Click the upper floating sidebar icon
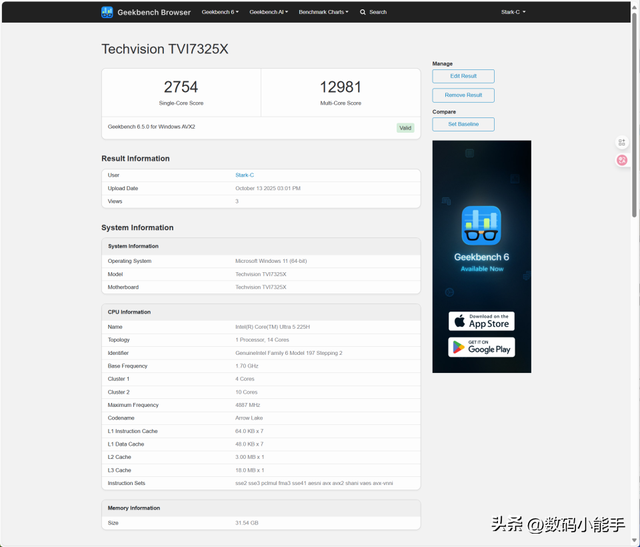Viewport: 640px width, 547px height. pos(622,142)
